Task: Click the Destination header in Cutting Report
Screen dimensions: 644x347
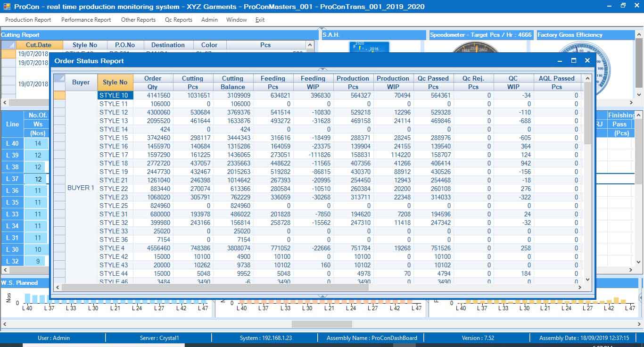Action: pos(168,45)
